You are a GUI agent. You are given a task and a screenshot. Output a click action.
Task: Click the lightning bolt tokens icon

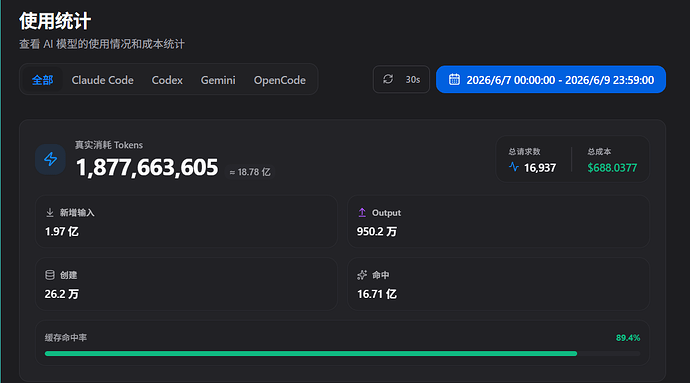pyautogui.click(x=51, y=159)
